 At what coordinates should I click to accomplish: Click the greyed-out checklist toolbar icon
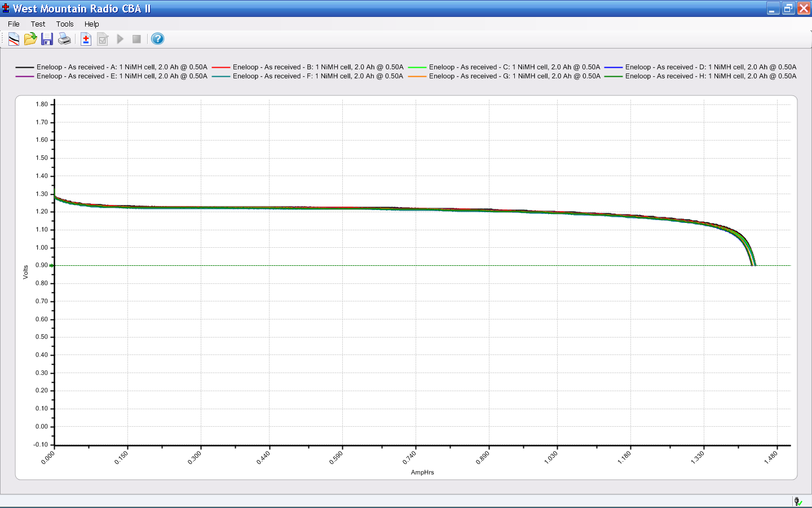(103, 39)
